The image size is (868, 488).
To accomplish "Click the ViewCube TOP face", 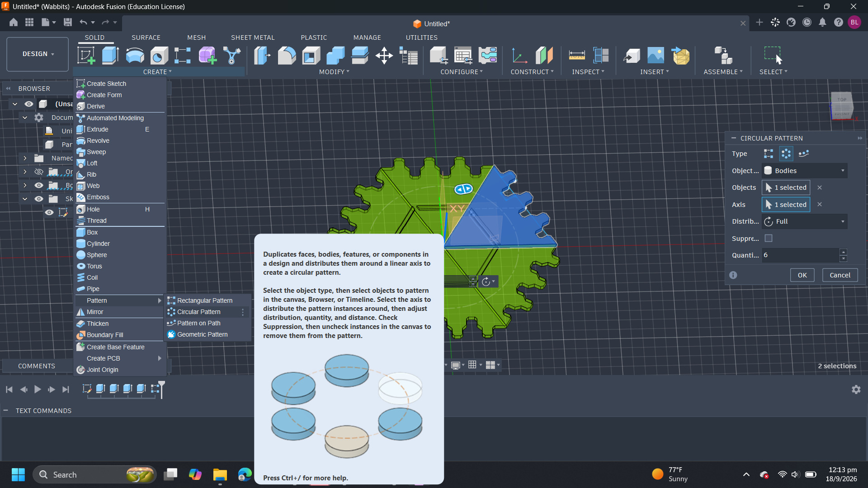I will point(842,99).
